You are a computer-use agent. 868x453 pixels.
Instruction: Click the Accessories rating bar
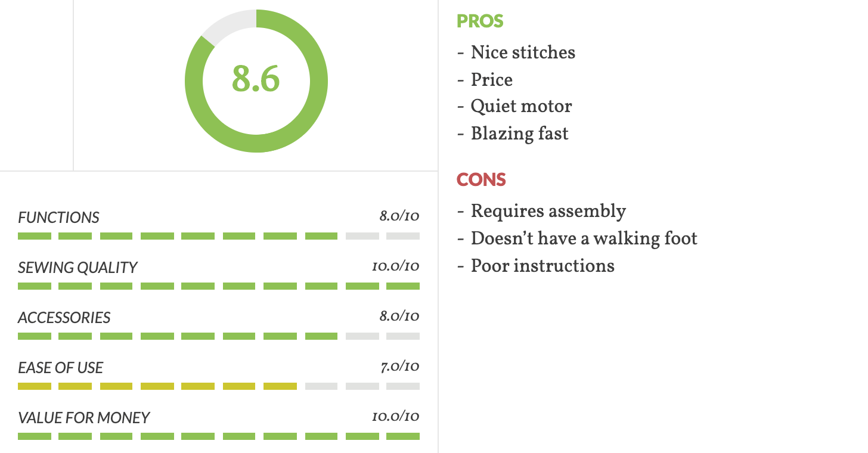click(x=218, y=337)
